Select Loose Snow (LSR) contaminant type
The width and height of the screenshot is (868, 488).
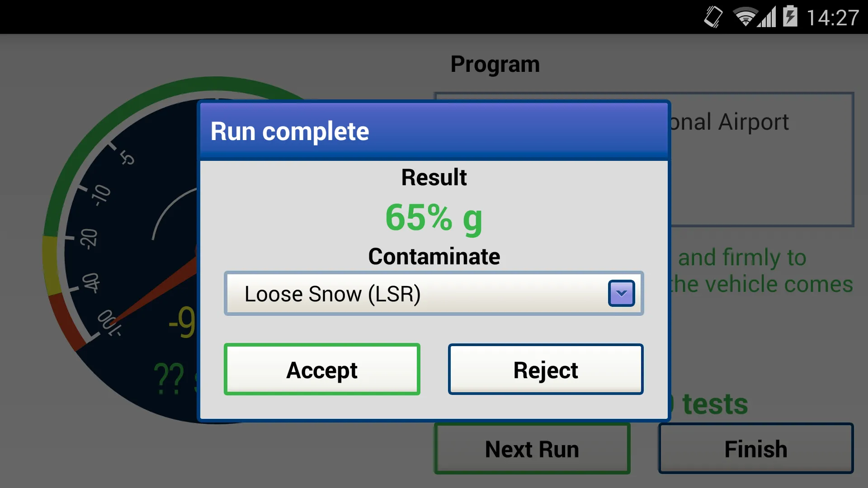pyautogui.click(x=434, y=293)
